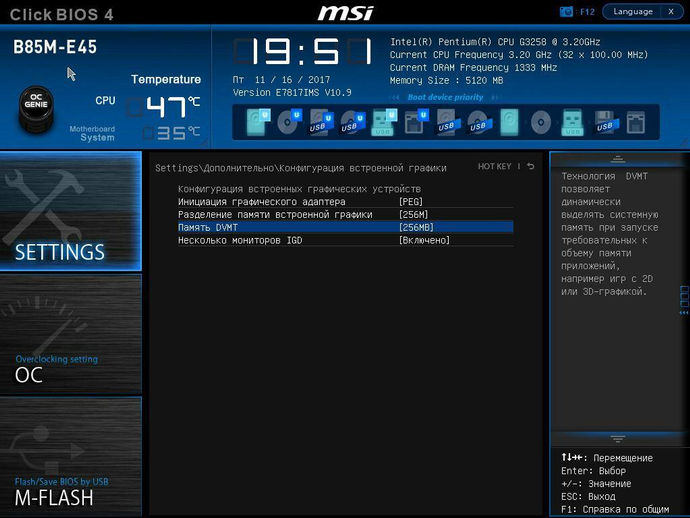Click the back arrow next to HOT KEY
This screenshot has width=690, height=518.
(x=531, y=166)
